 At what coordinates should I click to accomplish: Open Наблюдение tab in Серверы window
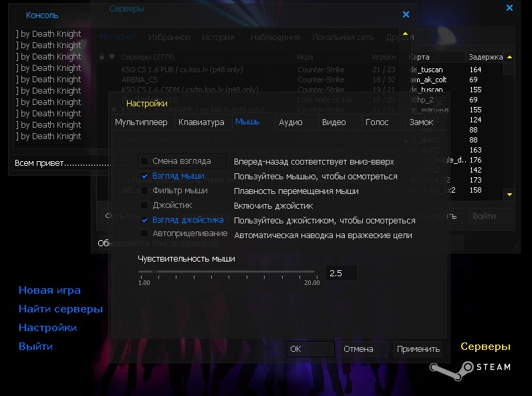[275, 37]
